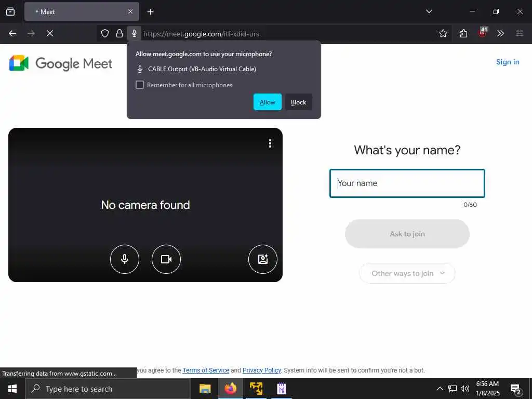Check Remember for all microphones box
Screen dimensions: 532x399
click(x=140, y=85)
